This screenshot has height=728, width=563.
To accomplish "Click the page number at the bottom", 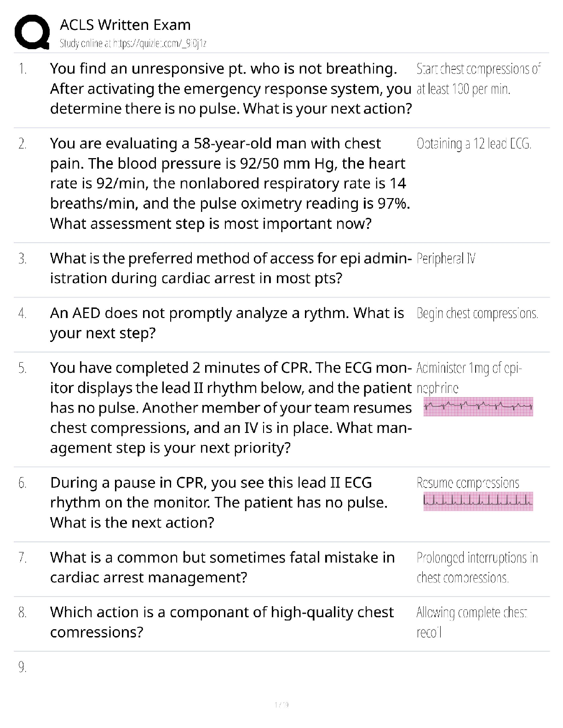I will pos(281,705).
